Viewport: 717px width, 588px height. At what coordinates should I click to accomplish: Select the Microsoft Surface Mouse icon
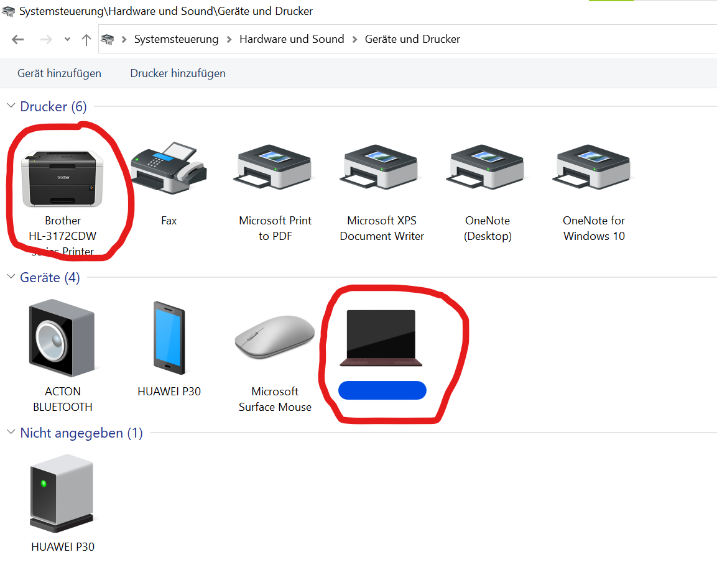click(275, 337)
